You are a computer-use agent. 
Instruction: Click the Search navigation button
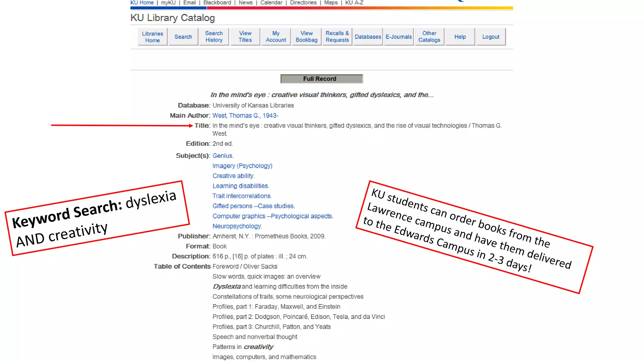click(183, 37)
